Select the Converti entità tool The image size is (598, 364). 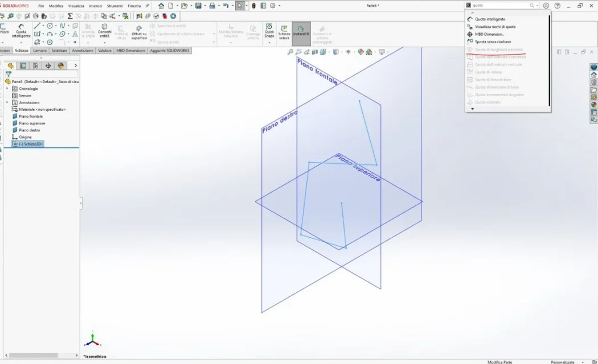(x=105, y=31)
